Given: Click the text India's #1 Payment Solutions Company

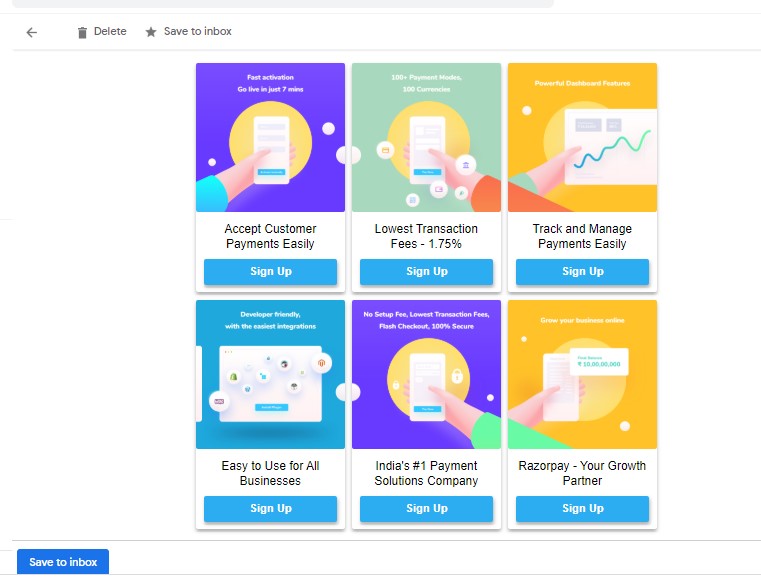Looking at the screenshot, I should coord(426,473).
